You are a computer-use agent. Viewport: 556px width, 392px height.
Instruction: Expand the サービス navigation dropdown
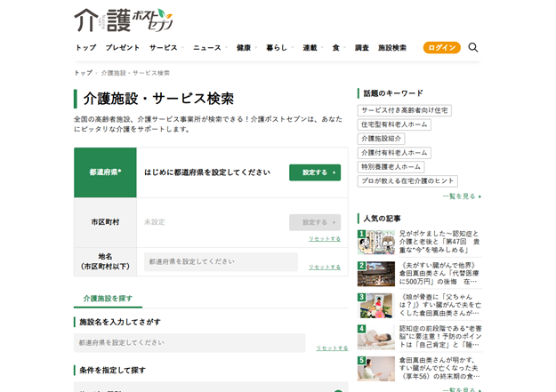click(x=166, y=47)
